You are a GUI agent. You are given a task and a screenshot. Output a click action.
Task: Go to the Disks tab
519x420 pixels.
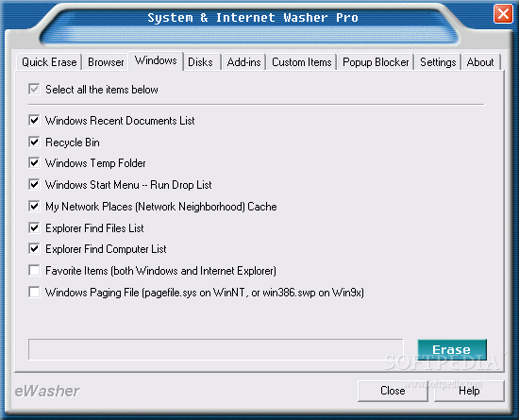201,62
